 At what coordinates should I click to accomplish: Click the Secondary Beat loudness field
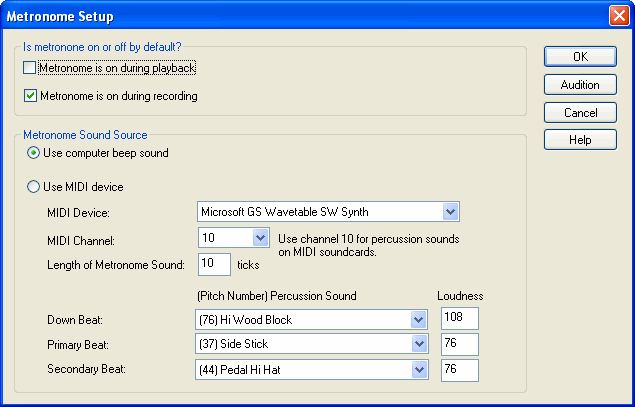(459, 370)
